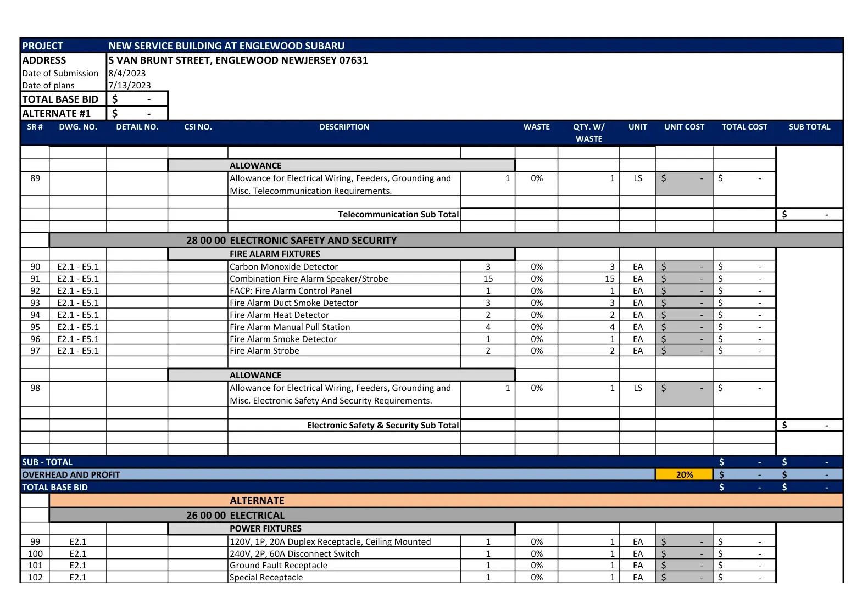Click Fire Alarm Heat Detector description
The height and width of the screenshot is (604, 868).
point(344,315)
